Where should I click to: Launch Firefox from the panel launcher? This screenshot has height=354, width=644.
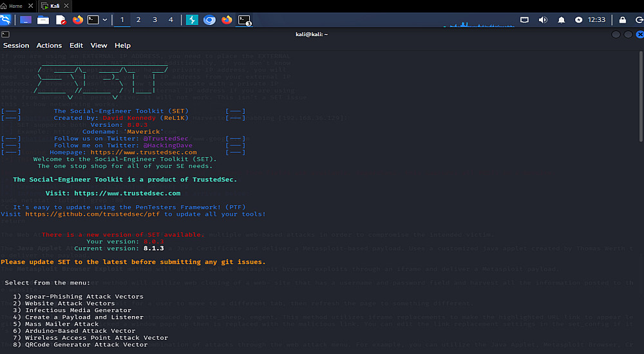point(78,20)
